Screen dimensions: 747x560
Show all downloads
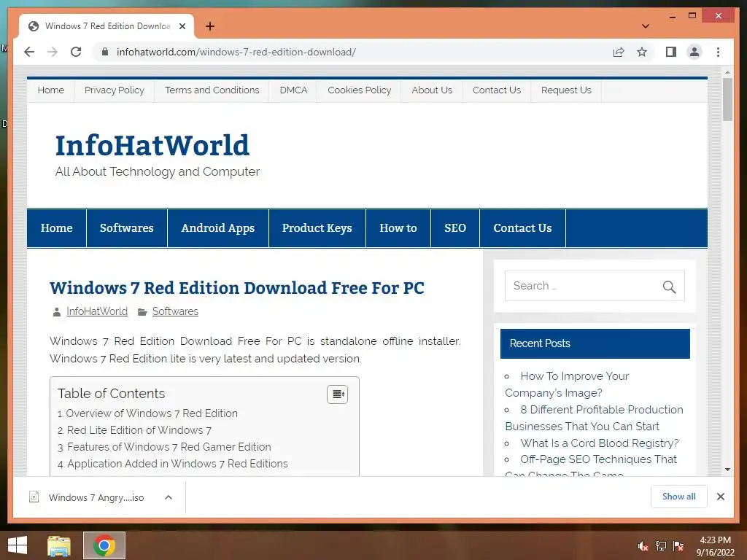tap(679, 497)
